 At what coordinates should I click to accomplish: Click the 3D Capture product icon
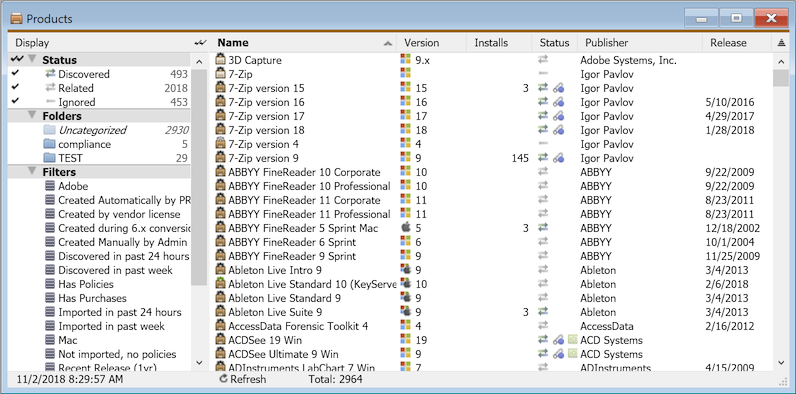click(x=220, y=59)
